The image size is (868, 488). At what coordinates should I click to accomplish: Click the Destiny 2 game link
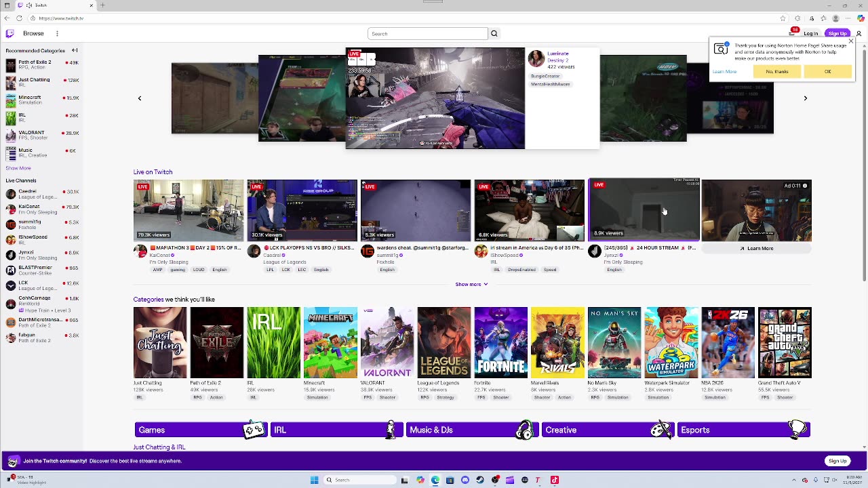pyautogui.click(x=558, y=60)
